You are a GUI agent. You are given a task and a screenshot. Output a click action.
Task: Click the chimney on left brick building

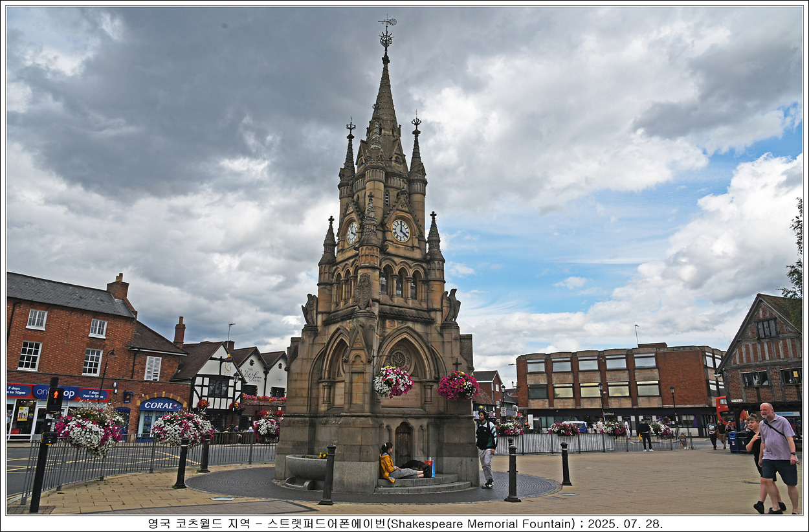(118, 287)
